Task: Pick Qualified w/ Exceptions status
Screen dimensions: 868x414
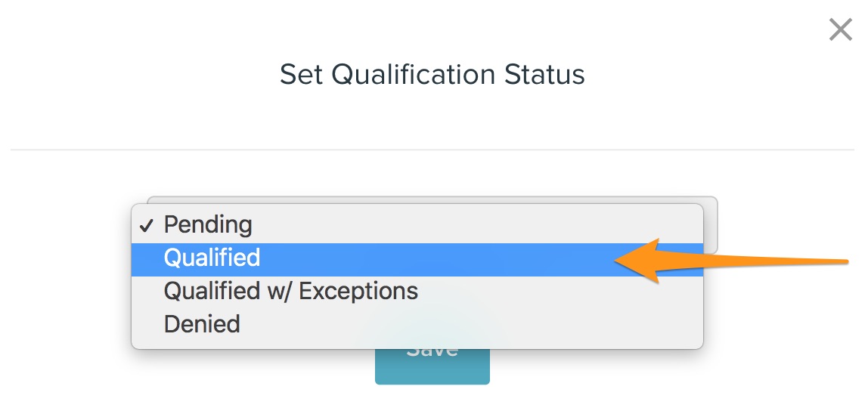Action: pos(290,292)
